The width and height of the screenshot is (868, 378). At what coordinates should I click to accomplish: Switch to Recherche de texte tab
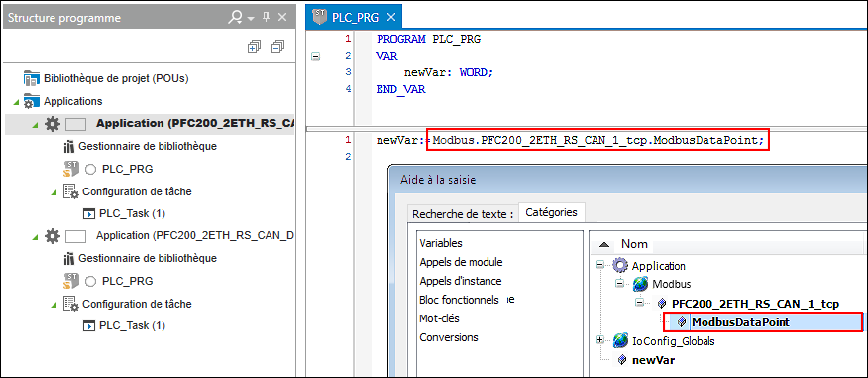tap(463, 213)
